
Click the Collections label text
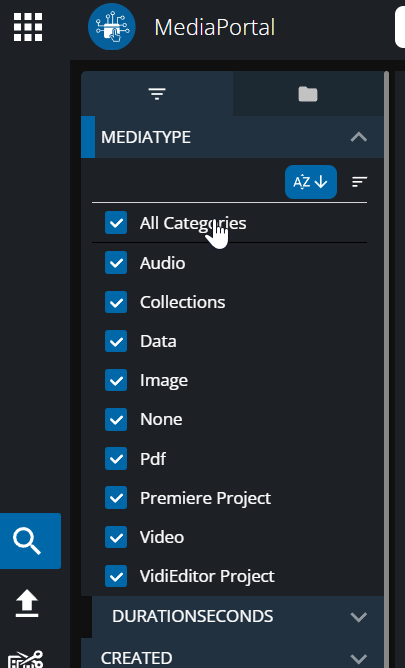[182, 302]
